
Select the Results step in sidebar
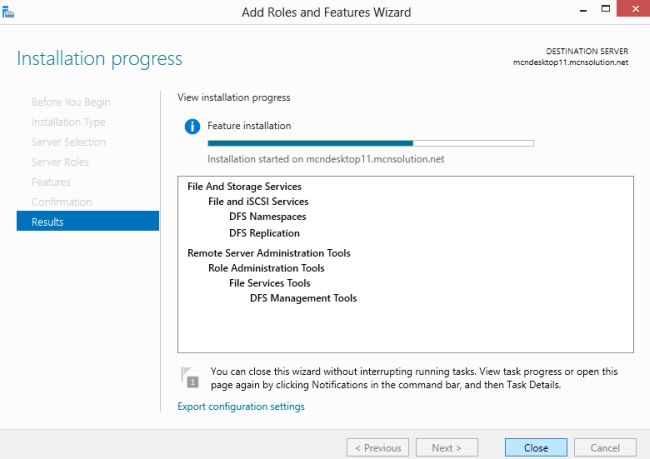pyautogui.click(x=87, y=221)
